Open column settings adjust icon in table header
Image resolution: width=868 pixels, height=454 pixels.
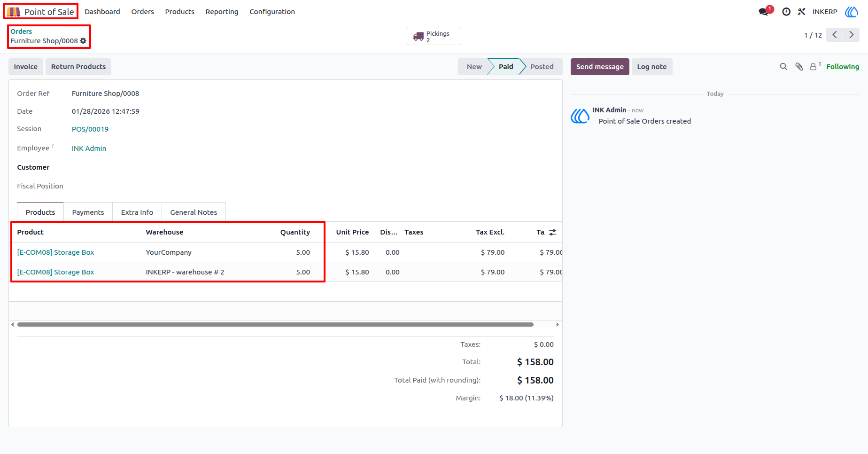point(552,232)
